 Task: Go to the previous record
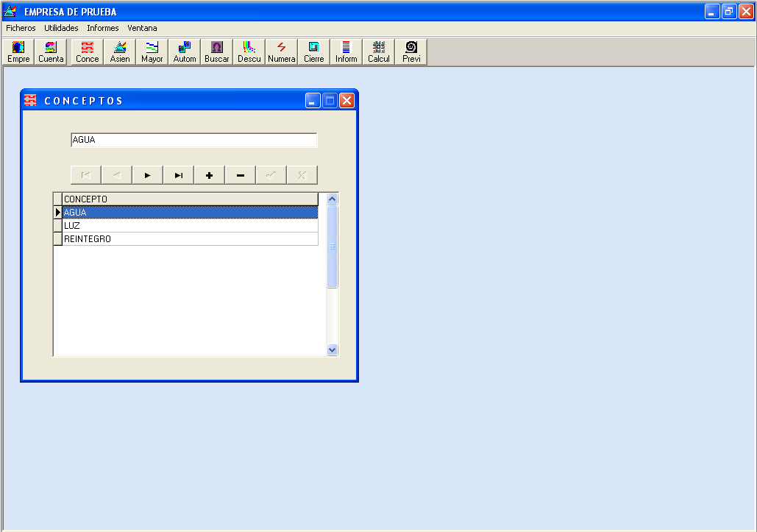(x=117, y=175)
